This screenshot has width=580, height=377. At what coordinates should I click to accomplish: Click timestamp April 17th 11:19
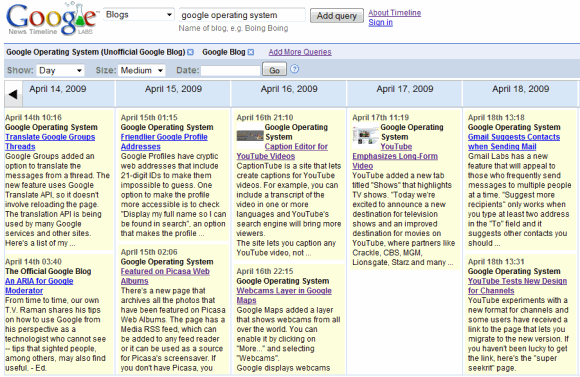click(x=381, y=118)
